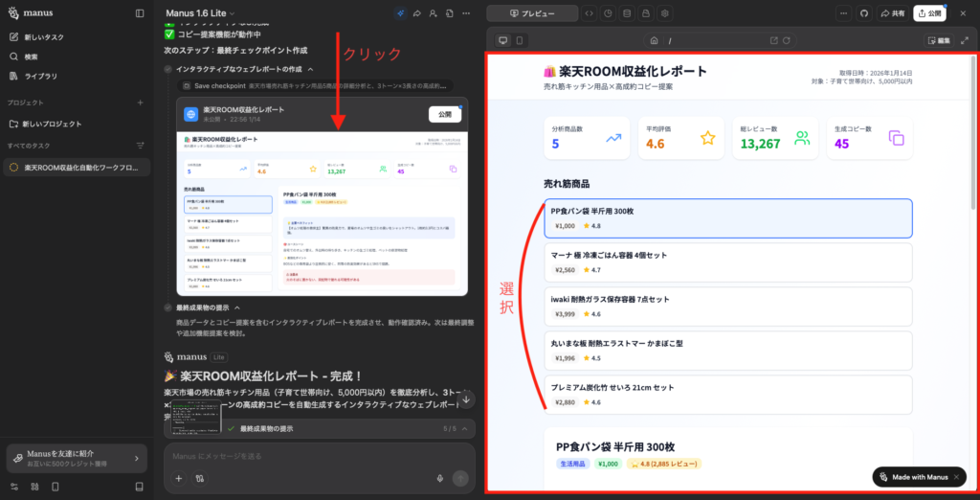Click 公開 button on the report card
Viewport: 980px width, 500px height.
tap(444, 114)
